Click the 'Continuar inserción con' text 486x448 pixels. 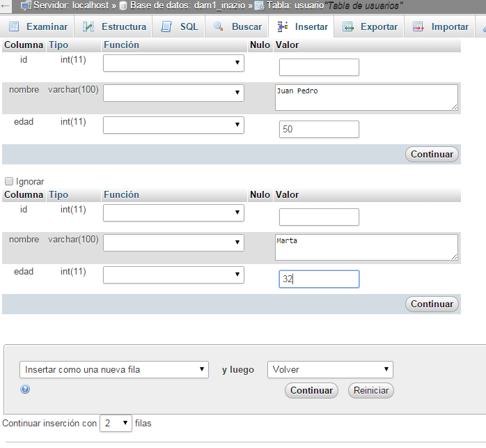pos(49,423)
